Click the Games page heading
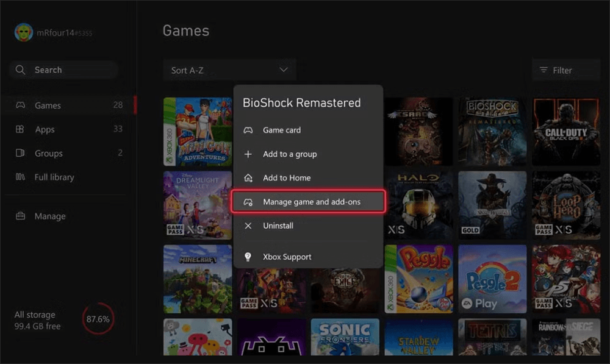 [x=186, y=30]
